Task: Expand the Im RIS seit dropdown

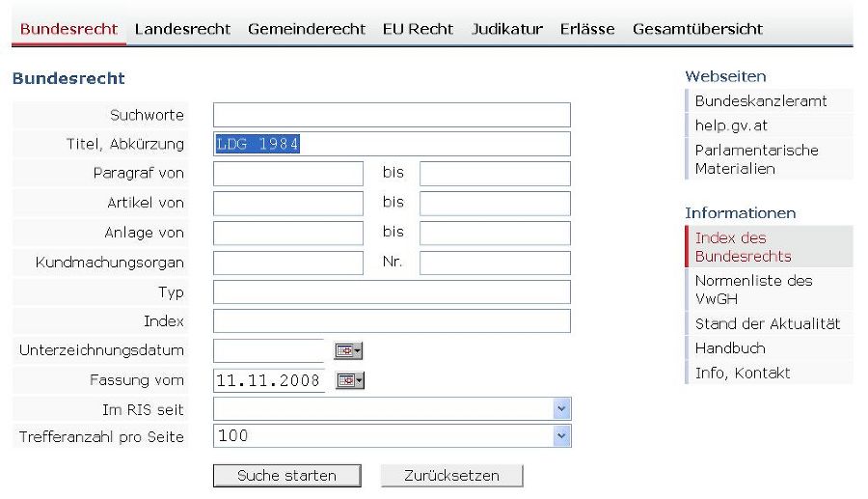Action: pyautogui.click(x=561, y=408)
